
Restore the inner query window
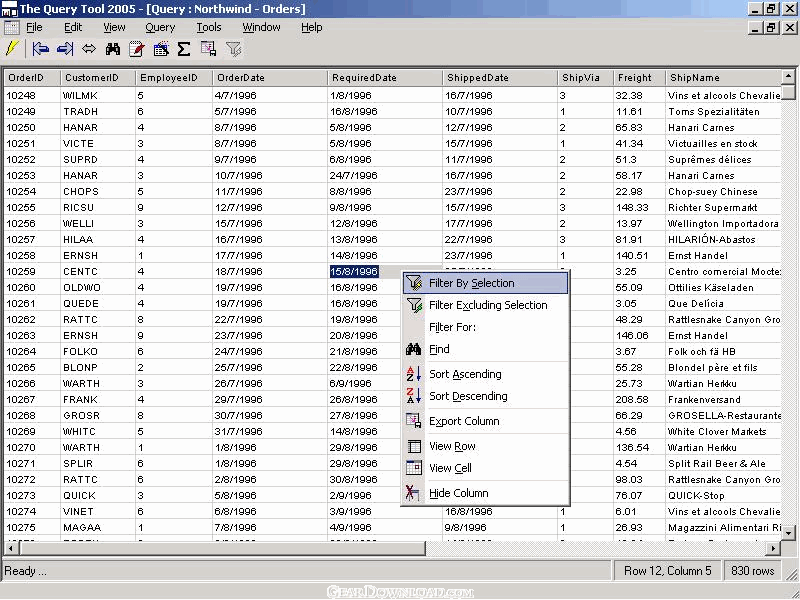(771, 27)
